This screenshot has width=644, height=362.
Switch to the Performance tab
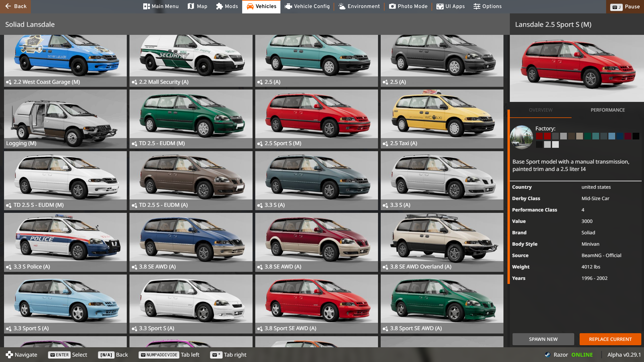click(607, 110)
